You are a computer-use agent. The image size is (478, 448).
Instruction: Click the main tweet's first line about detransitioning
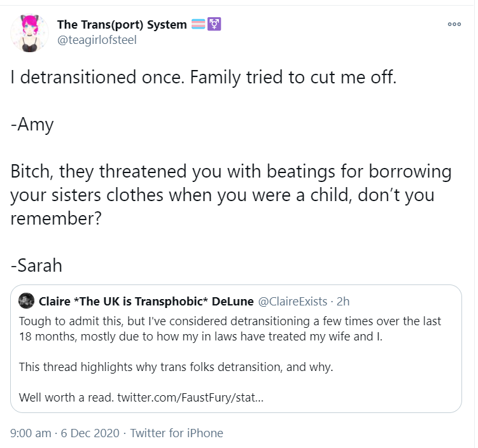tap(204, 77)
